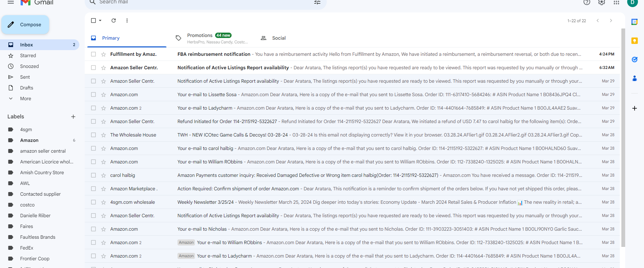Open Google Keep side panel
644x268 pixels.
coord(635,41)
